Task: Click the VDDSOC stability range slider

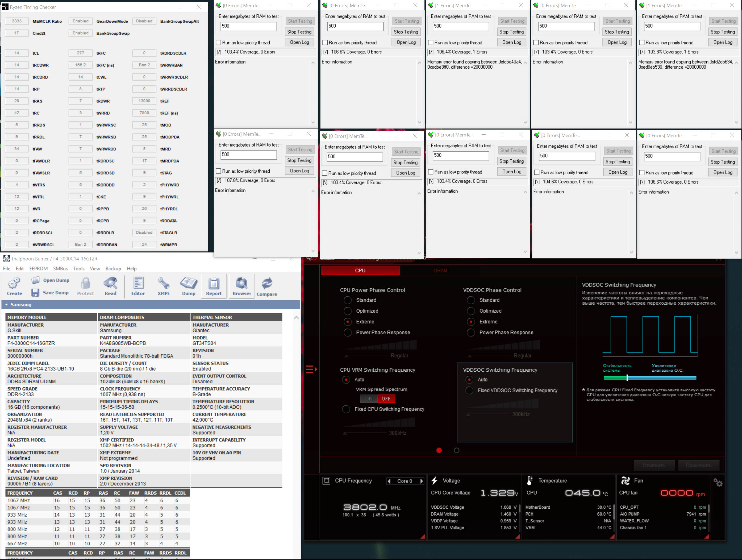Action: coord(627,378)
